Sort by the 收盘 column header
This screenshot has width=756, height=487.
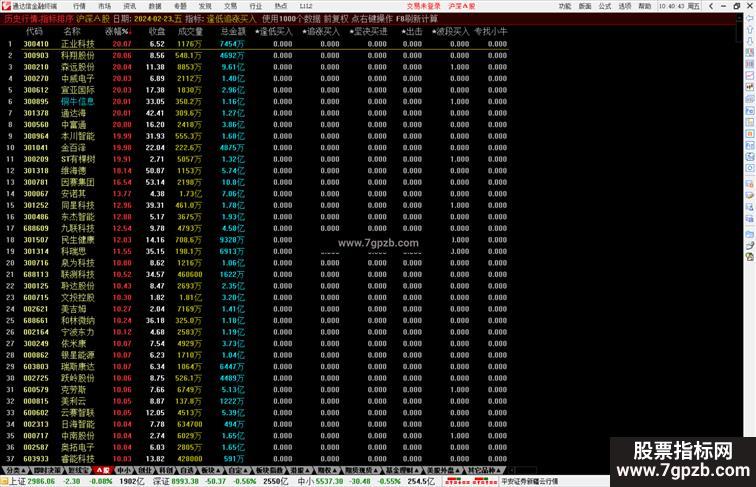(x=157, y=31)
